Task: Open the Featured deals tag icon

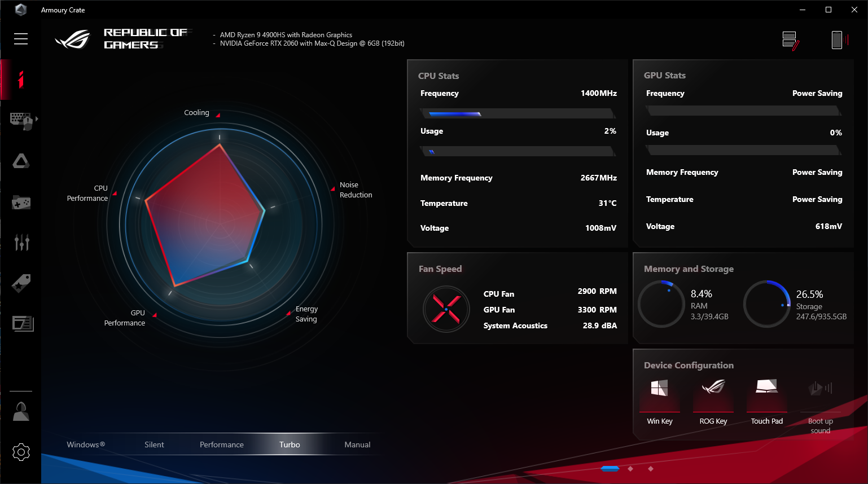Action: point(21,283)
